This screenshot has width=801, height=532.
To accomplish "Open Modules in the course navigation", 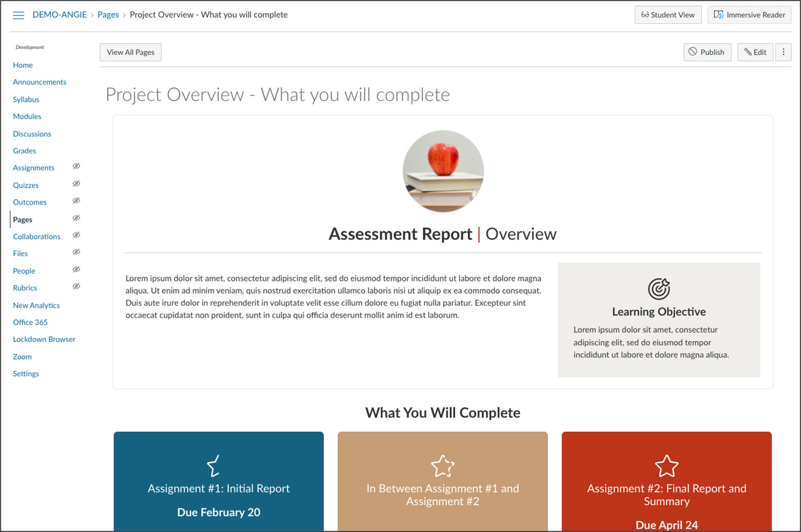I will [x=27, y=116].
